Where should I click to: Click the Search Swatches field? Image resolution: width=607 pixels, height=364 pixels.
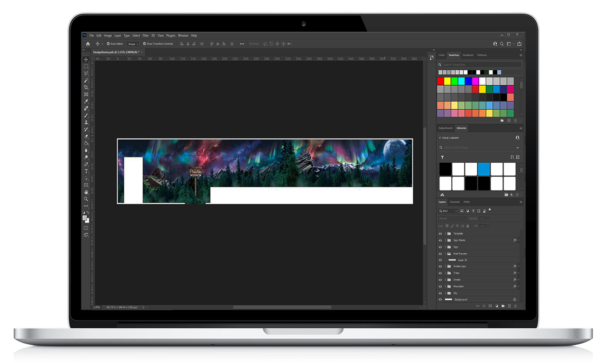click(480, 65)
